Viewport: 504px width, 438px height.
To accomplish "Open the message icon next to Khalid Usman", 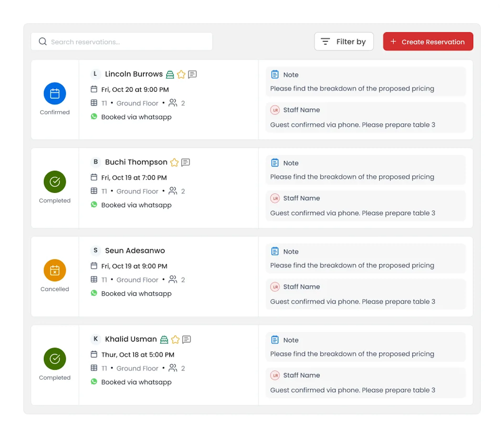I will pyautogui.click(x=187, y=340).
